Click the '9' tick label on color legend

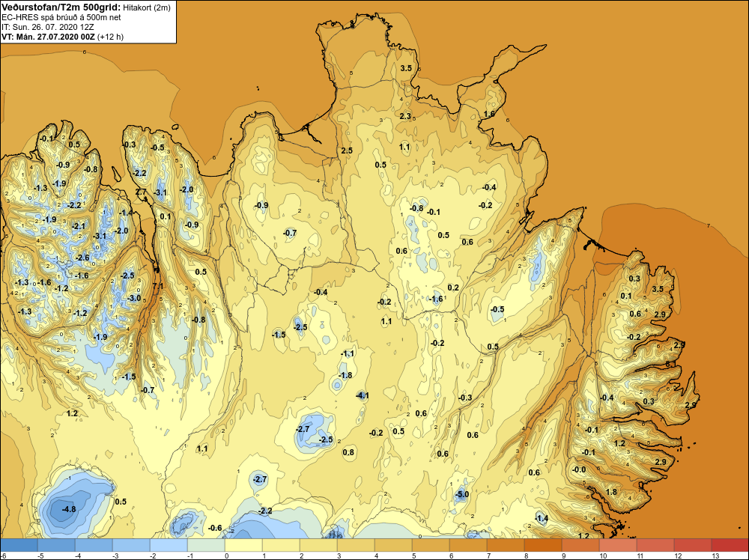coord(564,556)
